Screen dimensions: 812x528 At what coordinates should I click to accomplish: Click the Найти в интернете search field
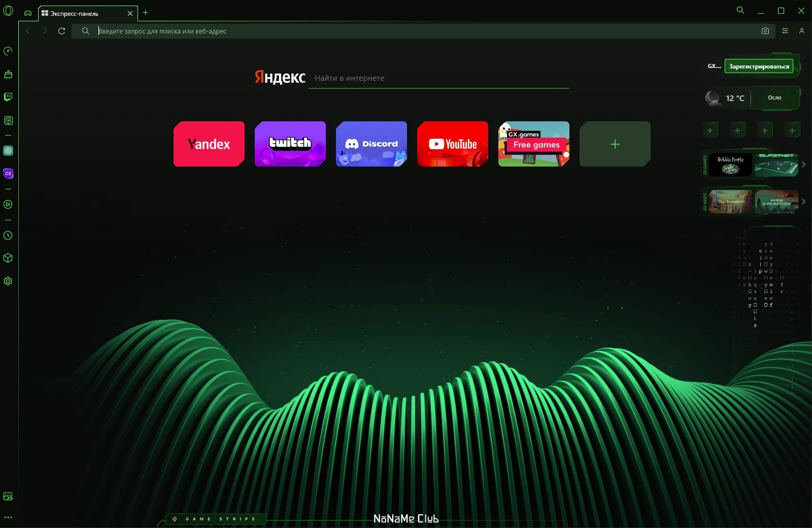(x=439, y=78)
